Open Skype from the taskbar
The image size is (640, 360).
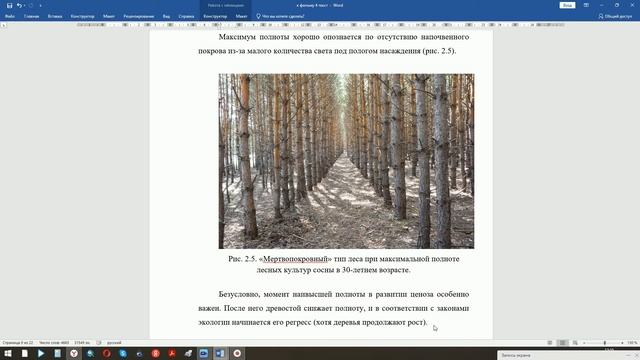[x=123, y=353]
